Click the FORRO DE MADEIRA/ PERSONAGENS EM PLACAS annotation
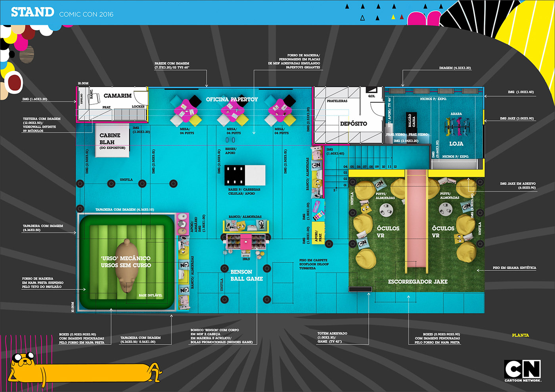This screenshot has height=392, width=555. pyautogui.click(x=294, y=61)
